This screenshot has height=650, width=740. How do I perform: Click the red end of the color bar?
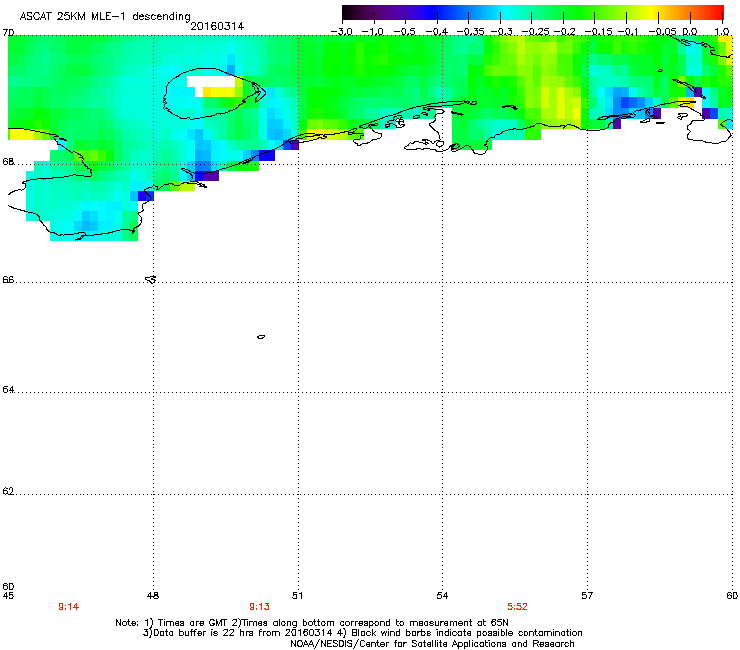pos(717,13)
